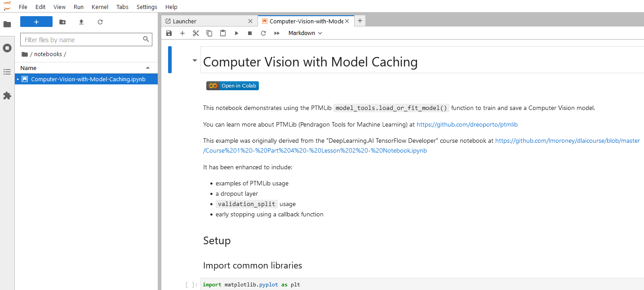Open the Extension Manager sidebar
Screen dimensions: 644x290
7,96
